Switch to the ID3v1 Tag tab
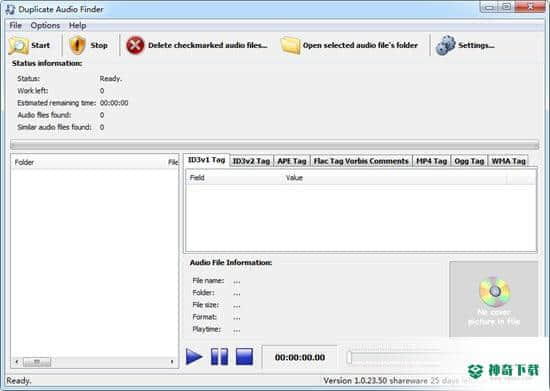 click(206, 160)
